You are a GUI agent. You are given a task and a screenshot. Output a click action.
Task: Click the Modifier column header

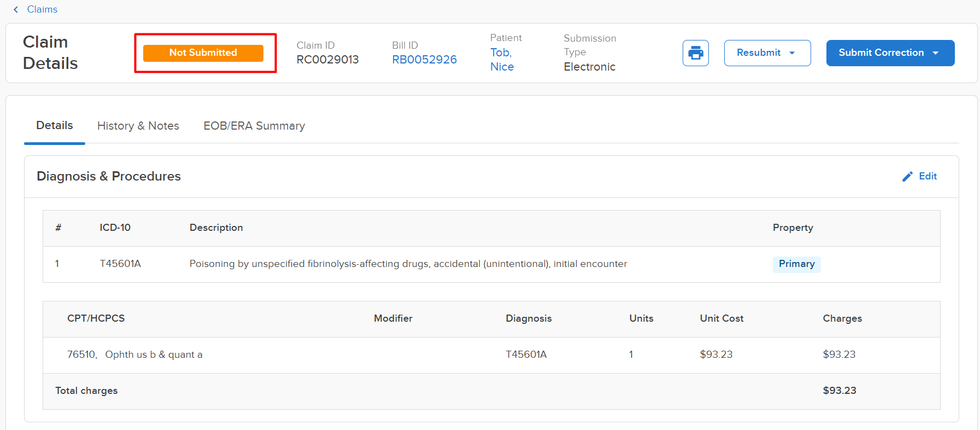click(393, 318)
